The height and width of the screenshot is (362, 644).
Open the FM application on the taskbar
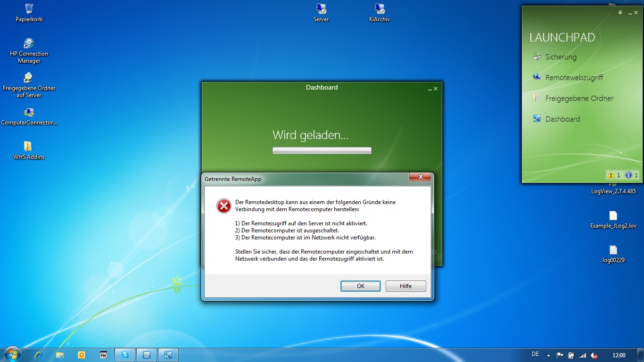pos(103,355)
